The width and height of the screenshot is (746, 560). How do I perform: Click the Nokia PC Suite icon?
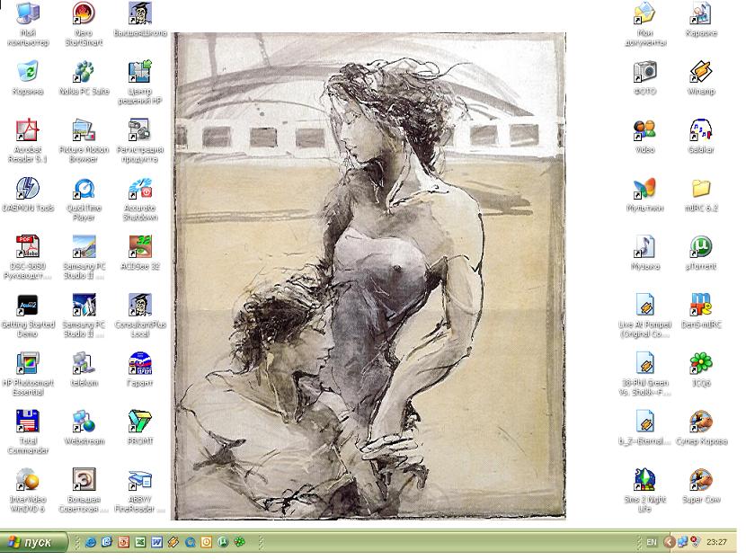(84, 72)
